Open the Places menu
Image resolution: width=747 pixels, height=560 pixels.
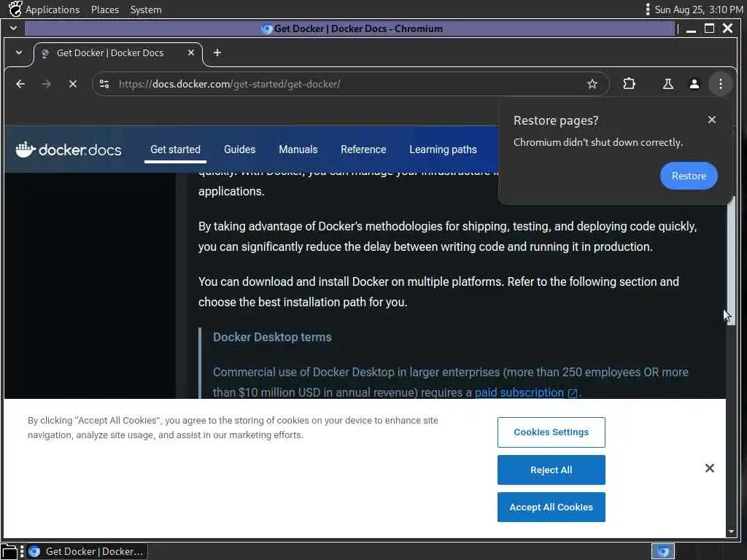pyautogui.click(x=105, y=9)
